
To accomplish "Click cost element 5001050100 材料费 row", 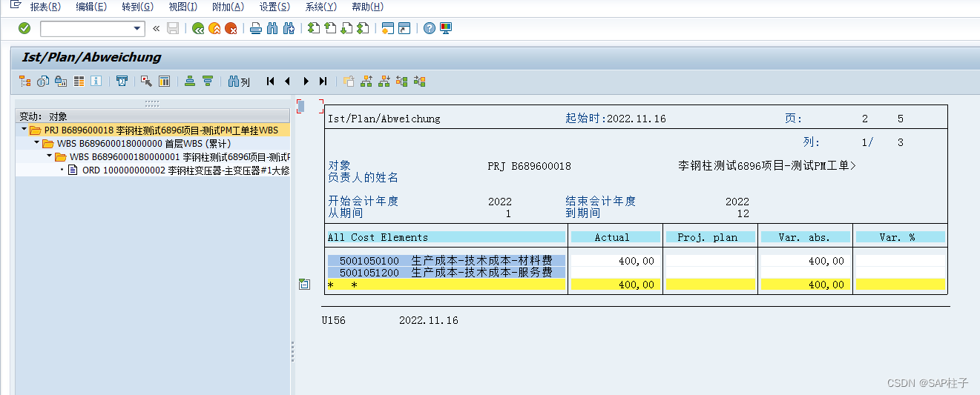I will point(446,261).
